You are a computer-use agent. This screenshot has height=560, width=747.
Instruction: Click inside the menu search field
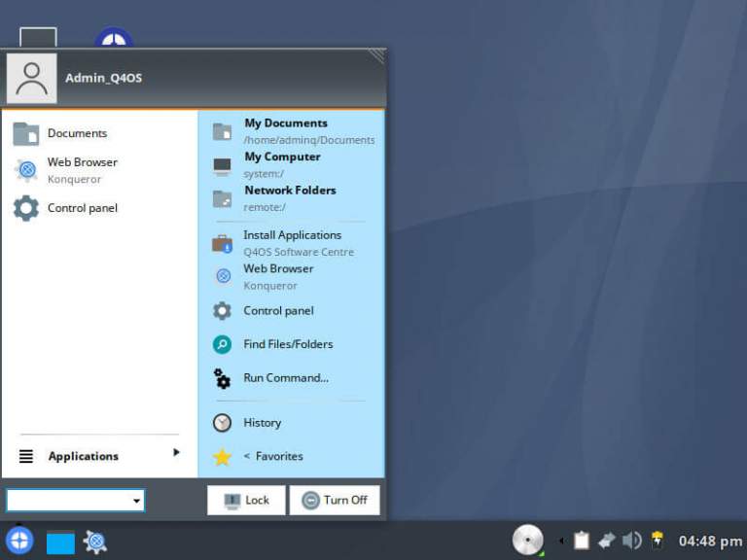click(69, 501)
